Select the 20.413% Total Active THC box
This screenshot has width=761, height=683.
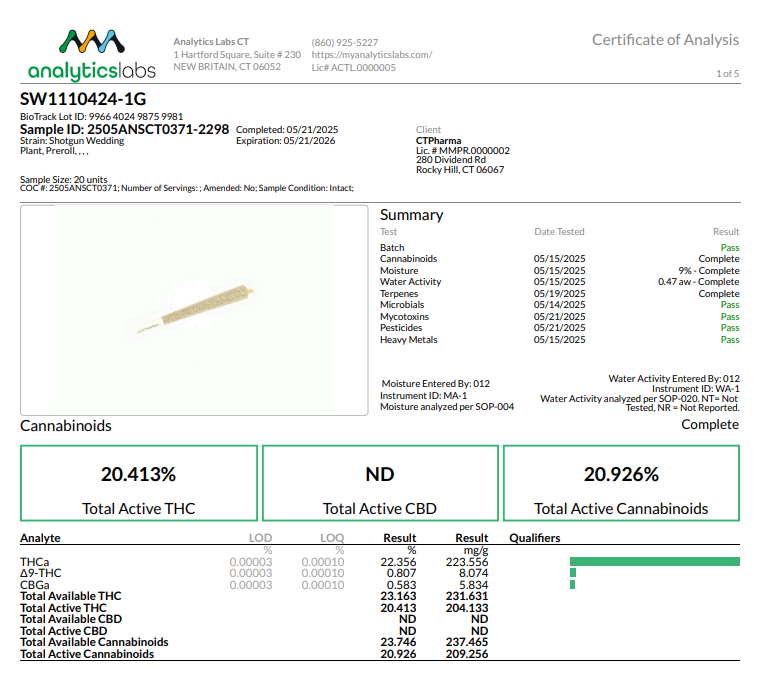(x=139, y=483)
